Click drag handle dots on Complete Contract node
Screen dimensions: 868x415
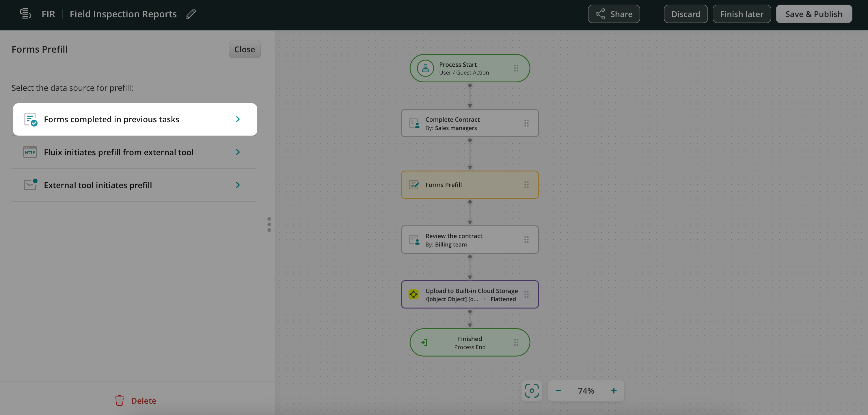[x=526, y=123]
